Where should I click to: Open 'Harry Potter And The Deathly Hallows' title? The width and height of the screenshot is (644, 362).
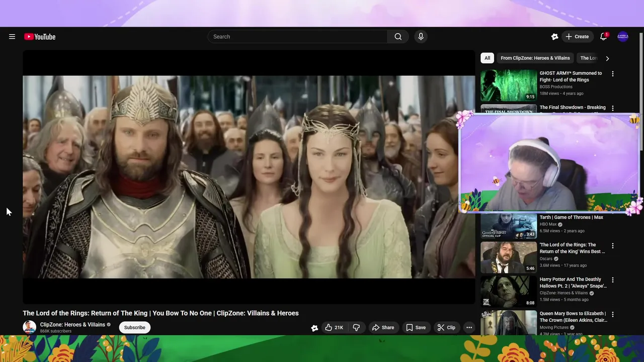(x=573, y=283)
